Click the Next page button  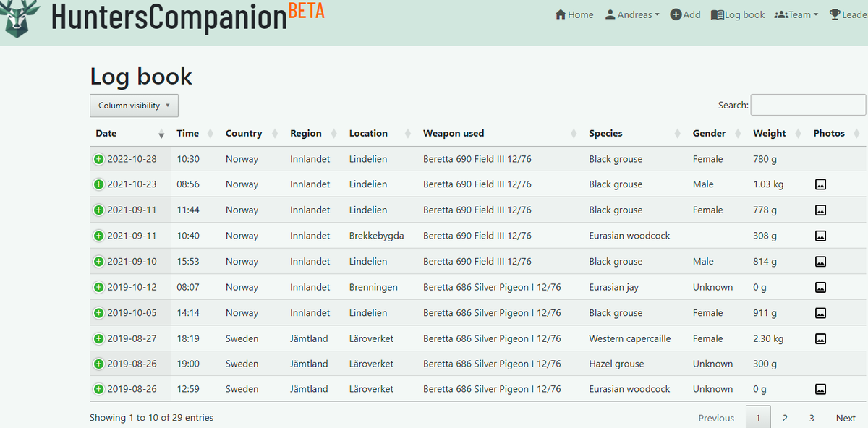point(846,418)
